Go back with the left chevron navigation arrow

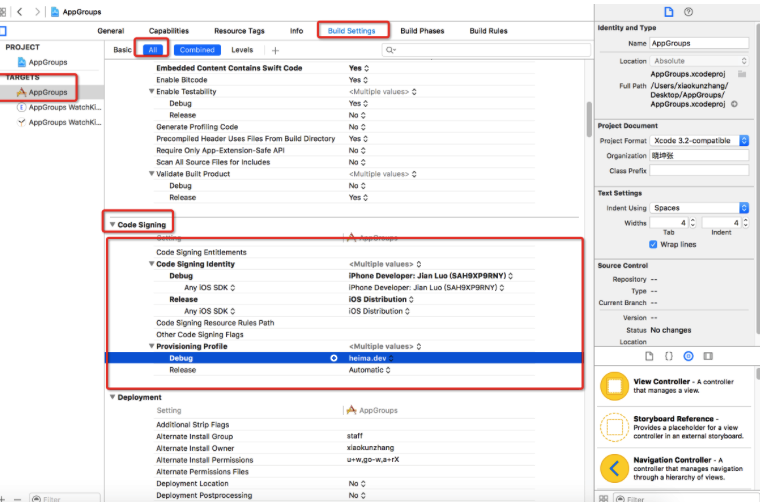pos(19,12)
